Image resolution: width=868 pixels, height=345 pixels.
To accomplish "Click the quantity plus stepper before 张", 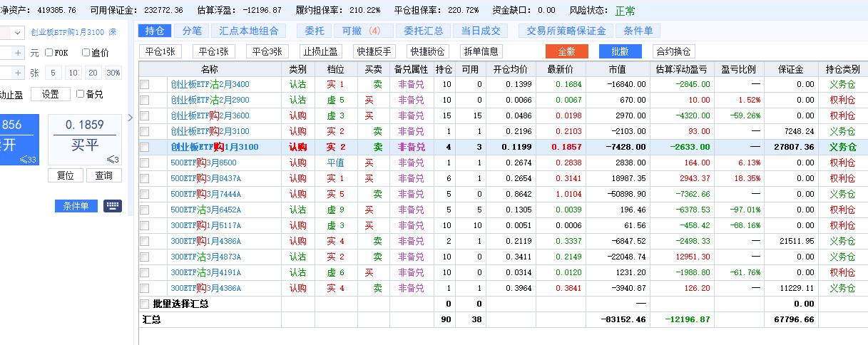I will tap(19, 73).
